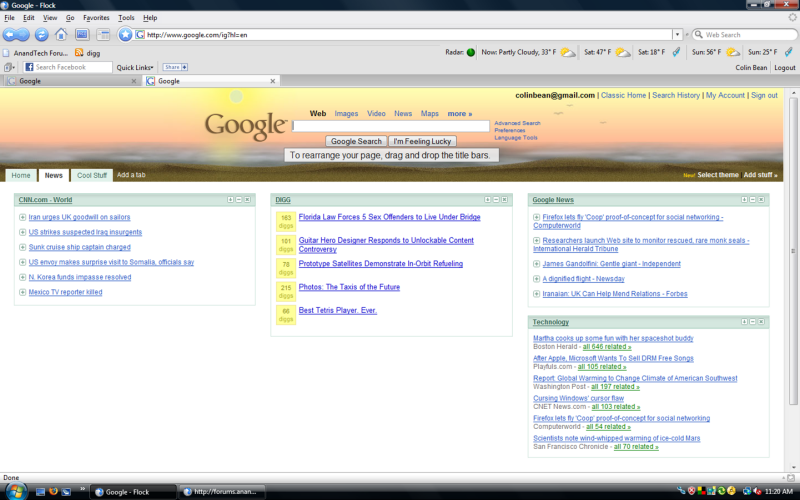
Task: Focus the Search Facebook field
Action: pyautogui.click(x=67, y=67)
